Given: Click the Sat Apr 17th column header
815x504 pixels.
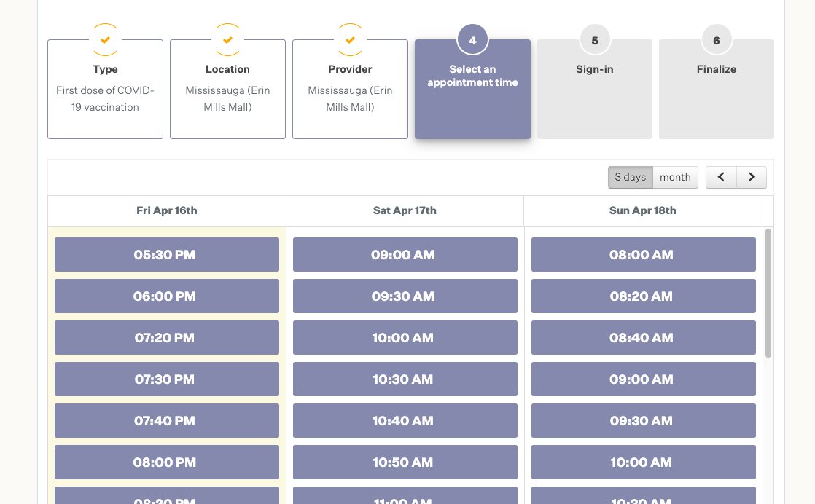Looking at the screenshot, I should coord(405,210).
